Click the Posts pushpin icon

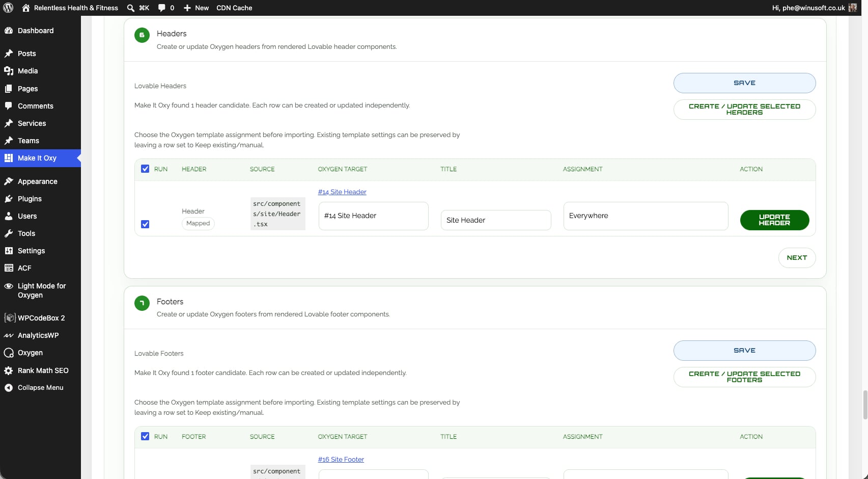coord(9,54)
